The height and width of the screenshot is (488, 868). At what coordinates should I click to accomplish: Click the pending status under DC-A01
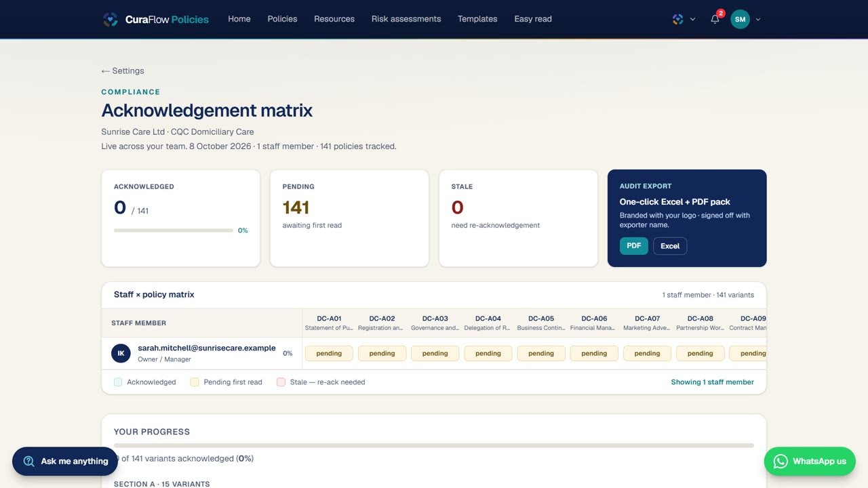(x=329, y=353)
